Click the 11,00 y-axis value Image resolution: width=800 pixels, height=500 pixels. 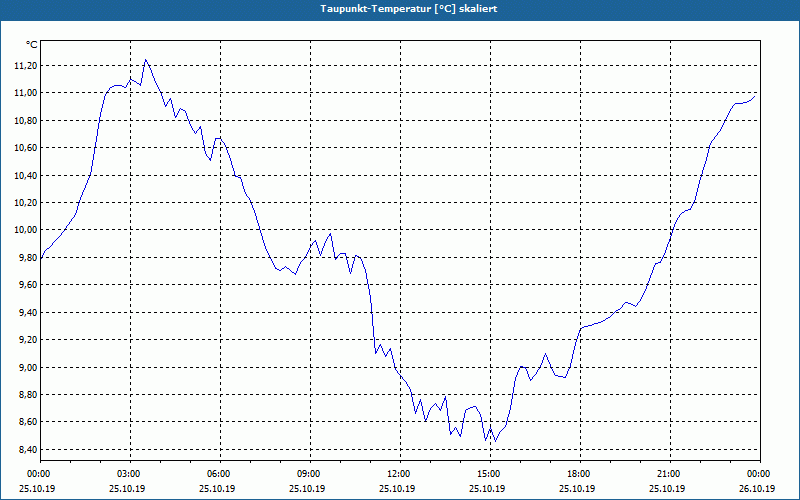tap(27, 93)
